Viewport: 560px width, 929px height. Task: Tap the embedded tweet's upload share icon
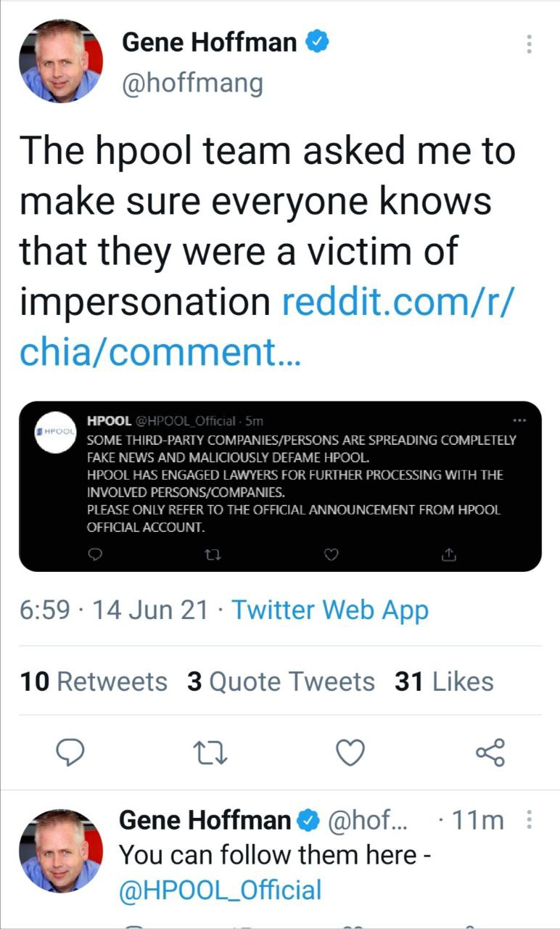tap(448, 554)
